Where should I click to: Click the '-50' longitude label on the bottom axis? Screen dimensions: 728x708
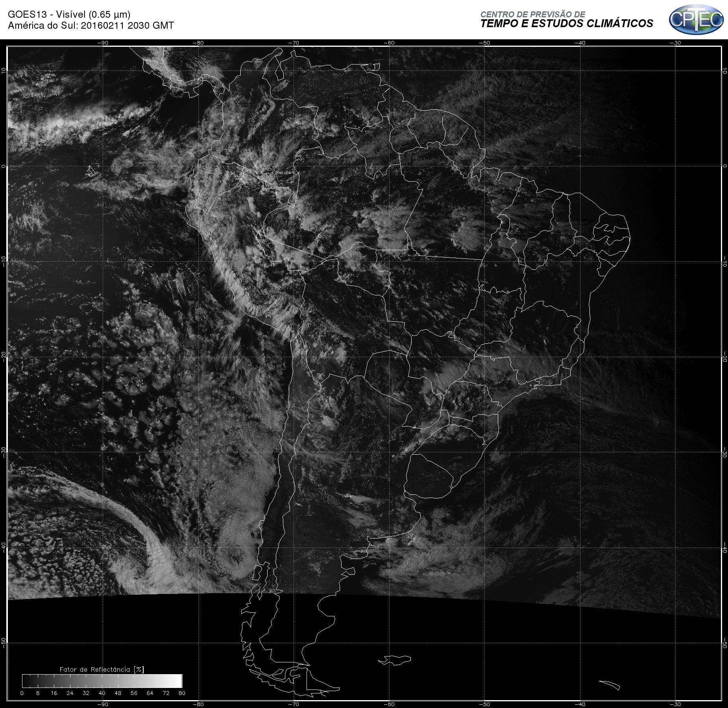tap(485, 704)
